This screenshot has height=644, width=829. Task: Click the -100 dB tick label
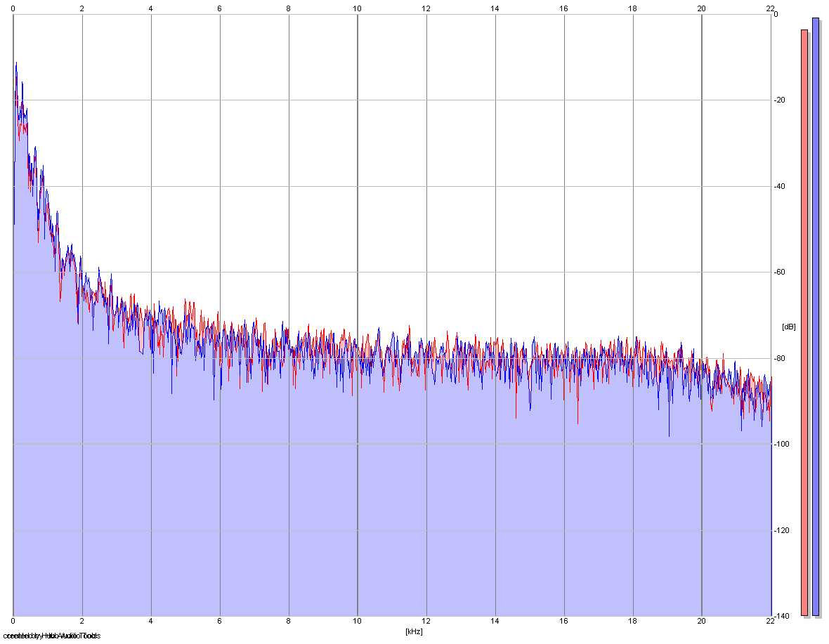click(782, 445)
